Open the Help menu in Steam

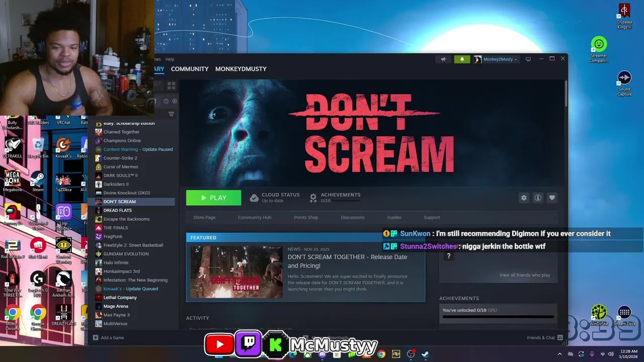[x=170, y=59]
